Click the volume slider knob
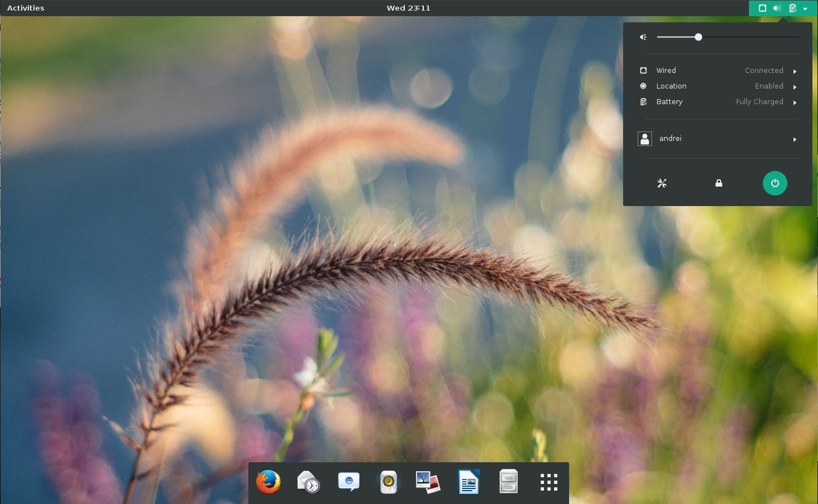Image resolution: width=818 pixels, height=504 pixels. click(x=698, y=37)
